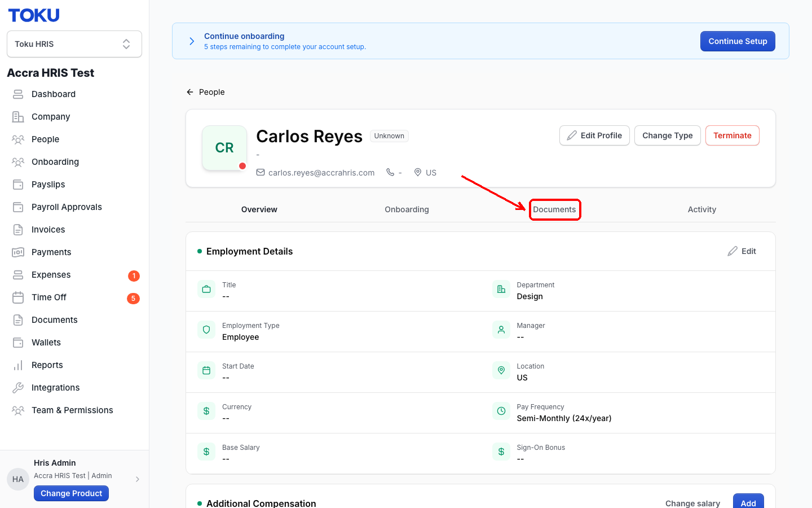Click the Add compensation button
Screen dimensions: 812x508
[x=748, y=502]
